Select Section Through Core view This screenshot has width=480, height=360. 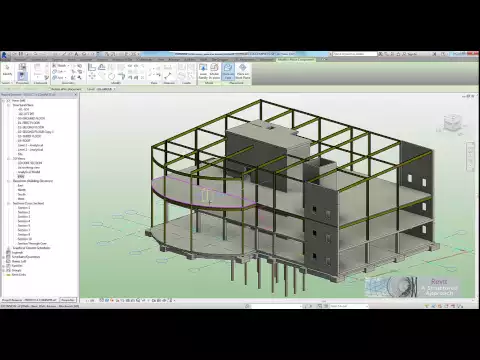tap(32, 244)
